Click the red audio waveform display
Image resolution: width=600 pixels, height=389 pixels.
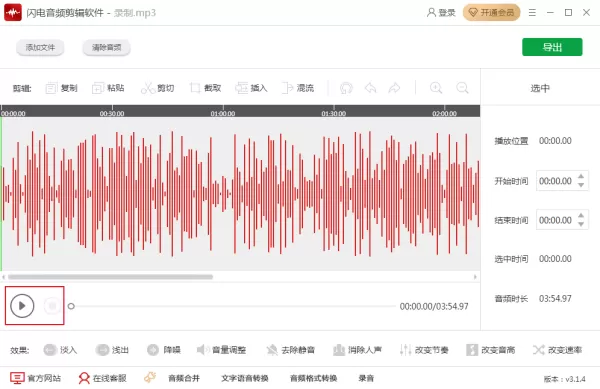click(240, 194)
